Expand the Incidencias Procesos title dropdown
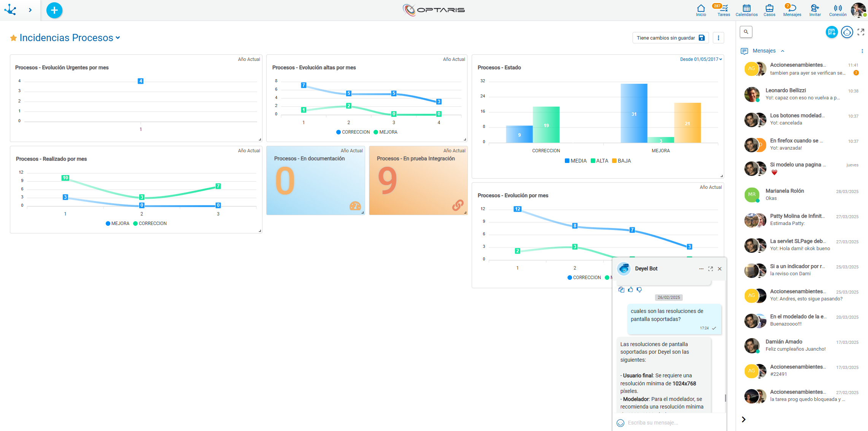 click(118, 38)
